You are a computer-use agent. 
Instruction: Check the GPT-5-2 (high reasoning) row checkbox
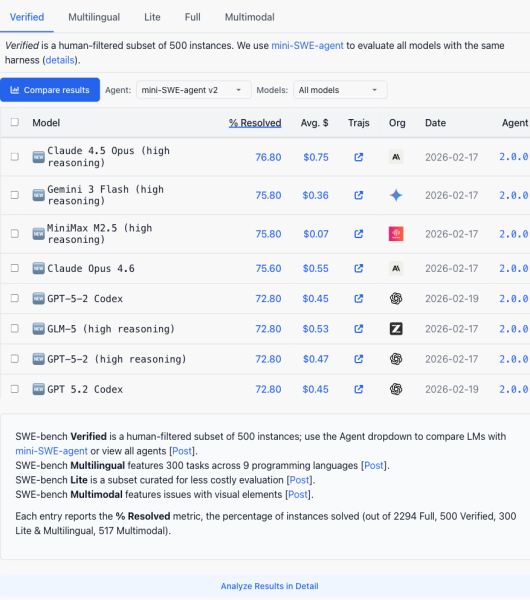click(15, 359)
